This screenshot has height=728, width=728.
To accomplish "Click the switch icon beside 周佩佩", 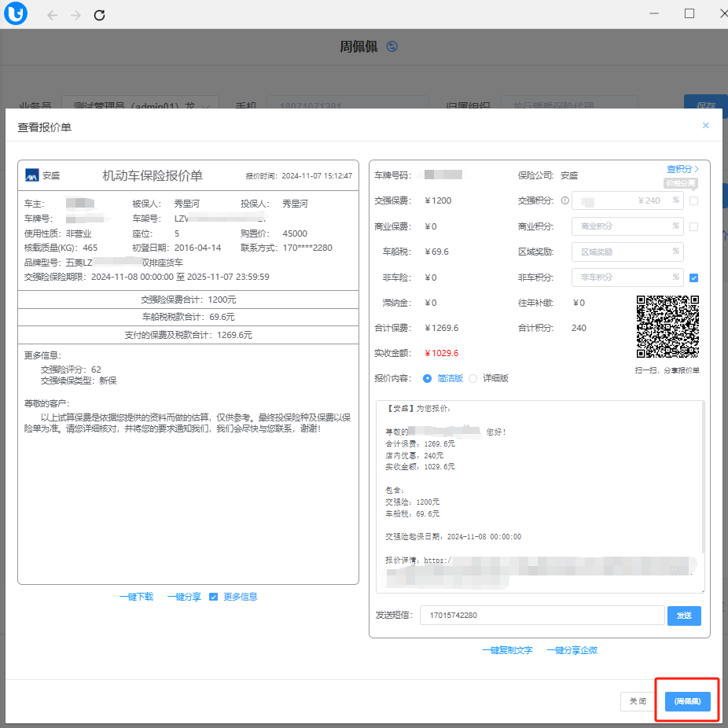I will (x=392, y=46).
